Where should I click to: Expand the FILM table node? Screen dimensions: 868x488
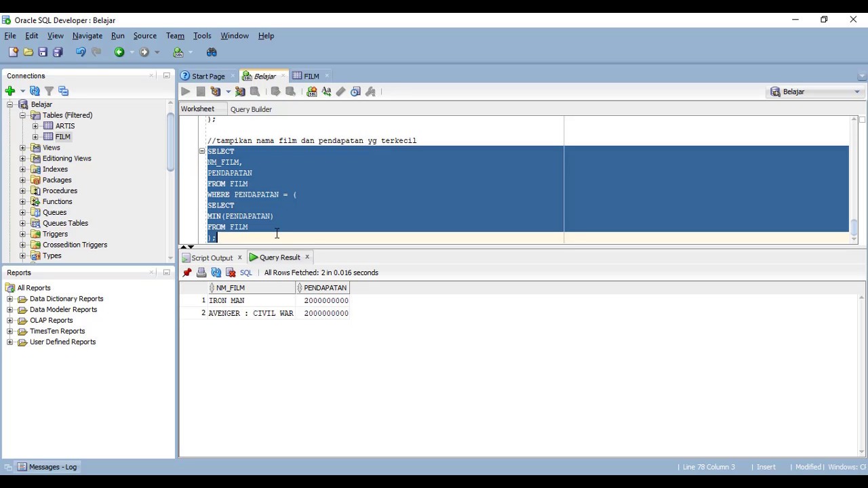click(x=35, y=137)
